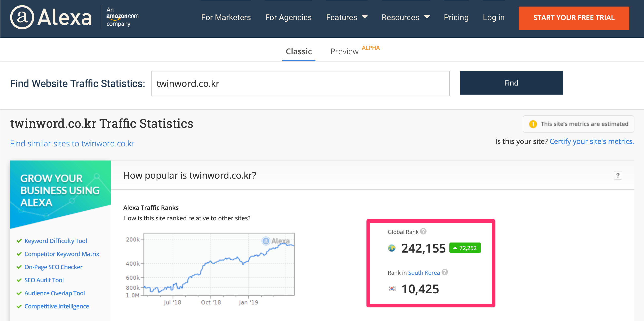Expand the Resources dropdown menu
This screenshot has width=644, height=321.
[x=405, y=17]
